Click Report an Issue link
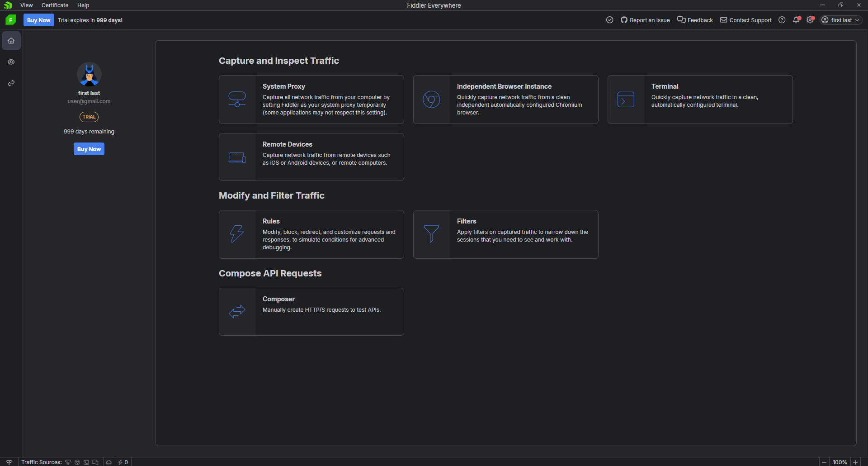 [645, 20]
